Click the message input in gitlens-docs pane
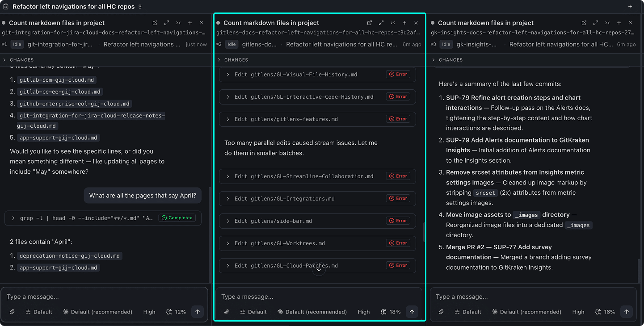The image size is (644, 326). coord(319,297)
